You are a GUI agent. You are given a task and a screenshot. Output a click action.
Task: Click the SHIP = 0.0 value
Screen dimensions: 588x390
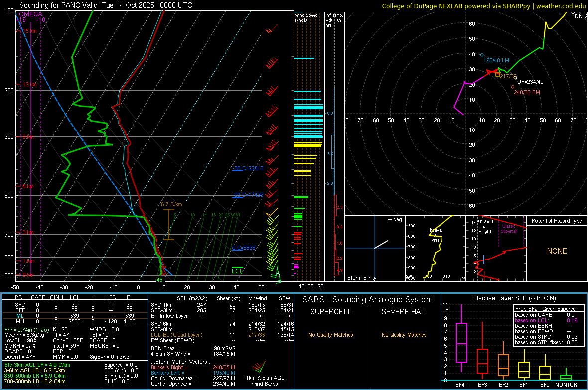(117, 381)
